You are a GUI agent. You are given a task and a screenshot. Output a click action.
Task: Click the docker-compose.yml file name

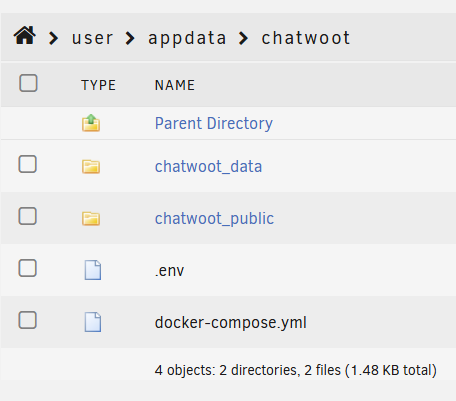(x=231, y=323)
